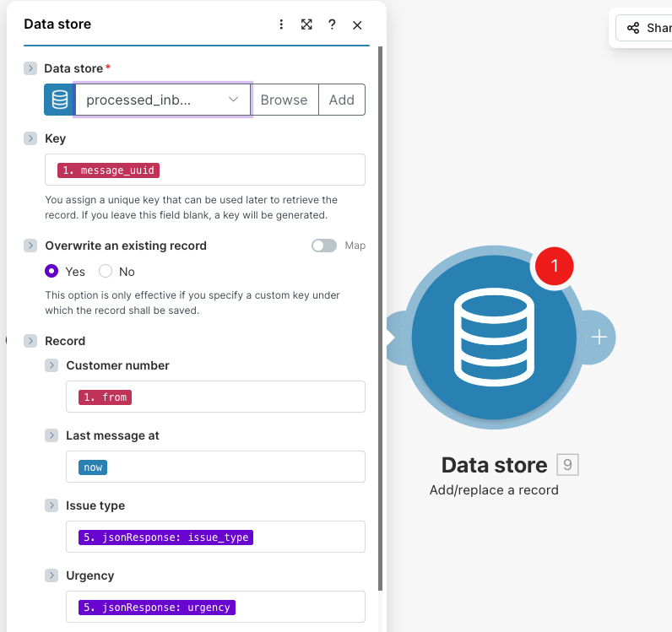This screenshot has height=632, width=672.
Task: Expand the Last message at chevron
Action: pos(51,435)
